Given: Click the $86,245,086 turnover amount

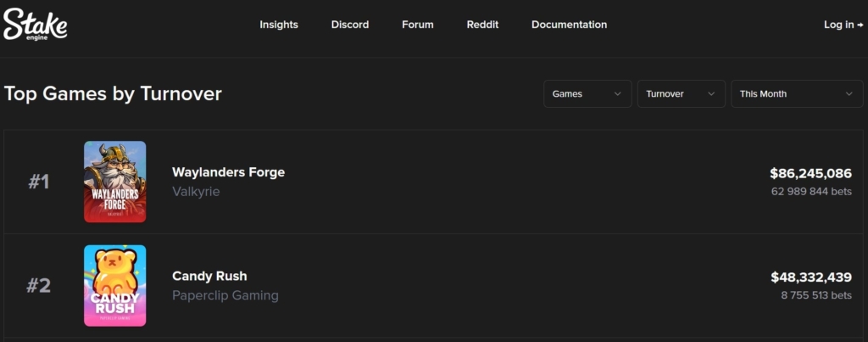Looking at the screenshot, I should pyautogui.click(x=810, y=173).
